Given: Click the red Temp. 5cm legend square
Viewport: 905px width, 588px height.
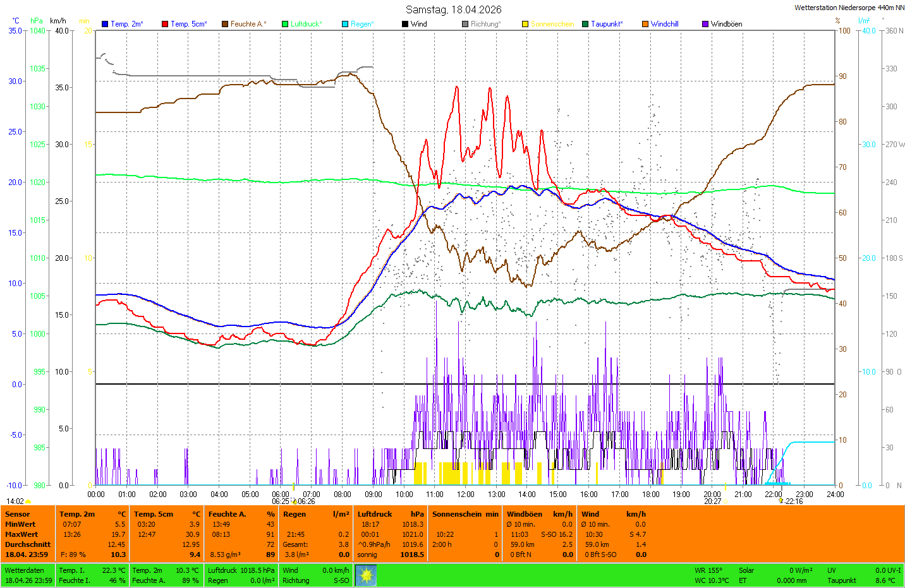Looking at the screenshot, I should tap(165, 24).
